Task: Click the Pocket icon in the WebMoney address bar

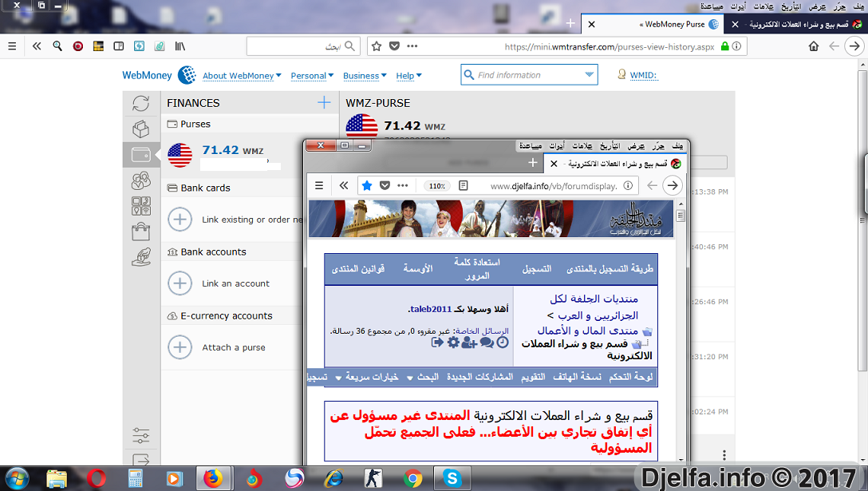Action: click(394, 46)
